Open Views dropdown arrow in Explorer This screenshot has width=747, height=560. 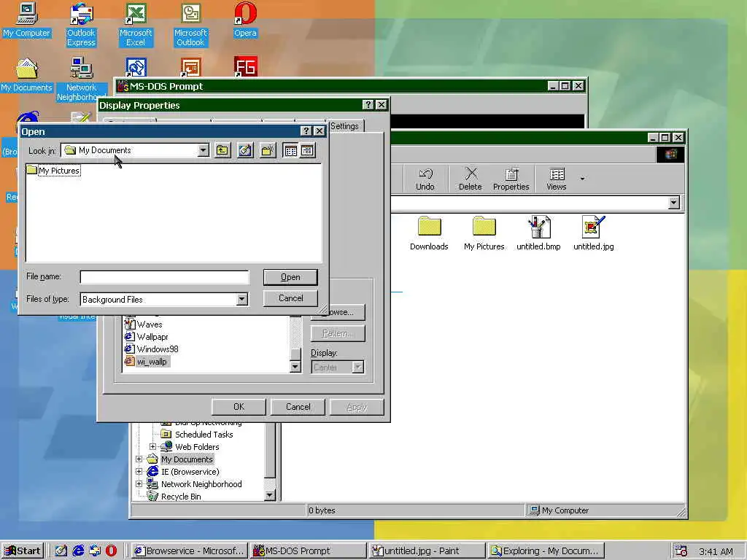pyautogui.click(x=582, y=179)
